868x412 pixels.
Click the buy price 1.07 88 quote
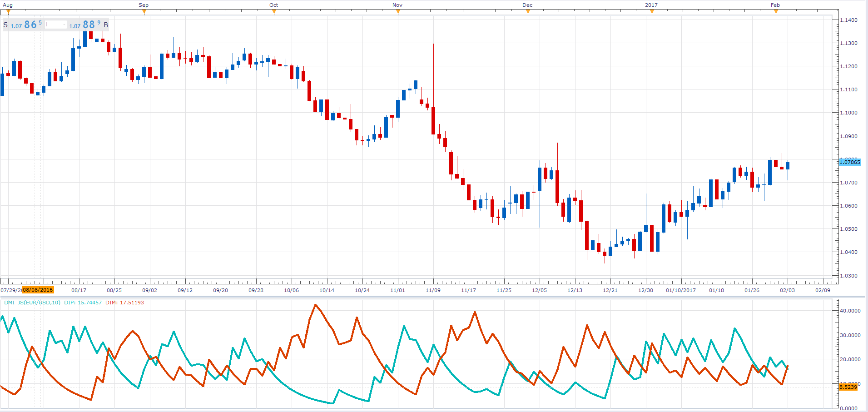[x=85, y=25]
